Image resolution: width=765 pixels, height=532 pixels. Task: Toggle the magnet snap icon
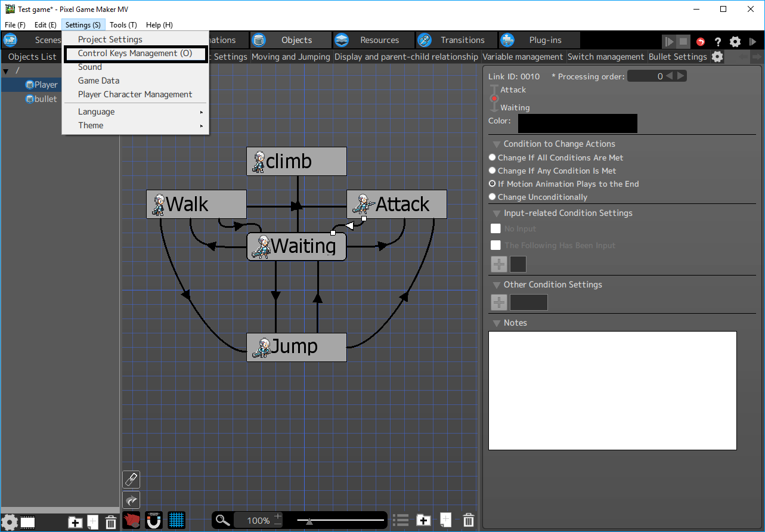154,520
